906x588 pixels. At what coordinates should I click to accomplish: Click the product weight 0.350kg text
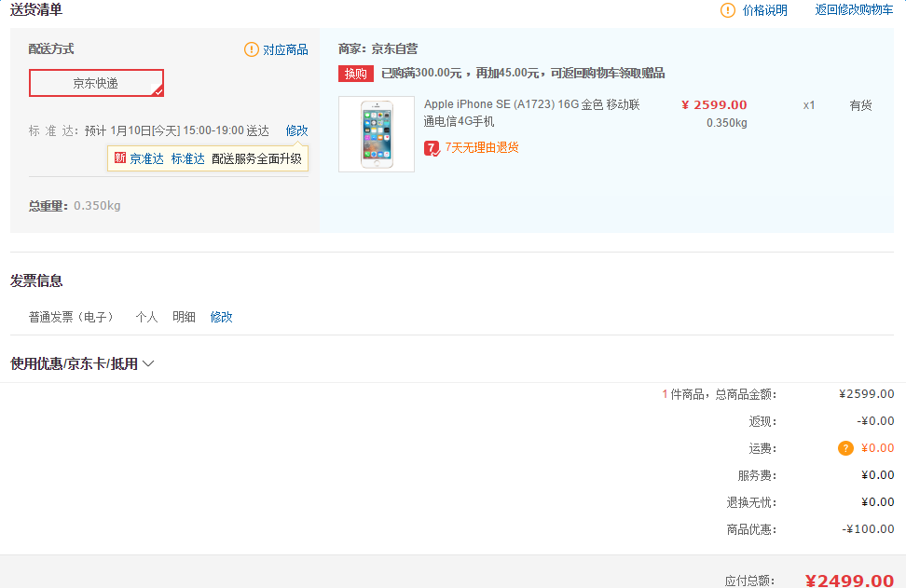tap(726, 123)
